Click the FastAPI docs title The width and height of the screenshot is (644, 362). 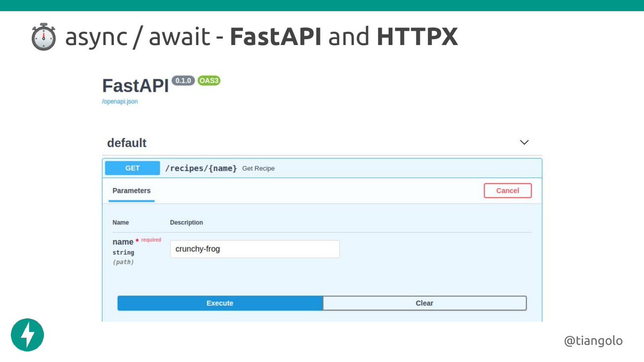135,85
